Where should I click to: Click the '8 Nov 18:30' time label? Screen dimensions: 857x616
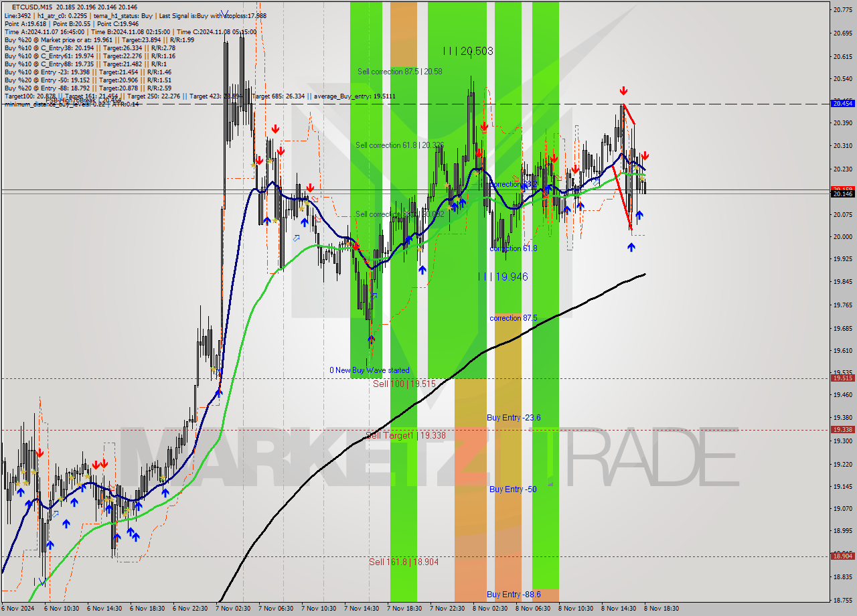[x=661, y=609]
